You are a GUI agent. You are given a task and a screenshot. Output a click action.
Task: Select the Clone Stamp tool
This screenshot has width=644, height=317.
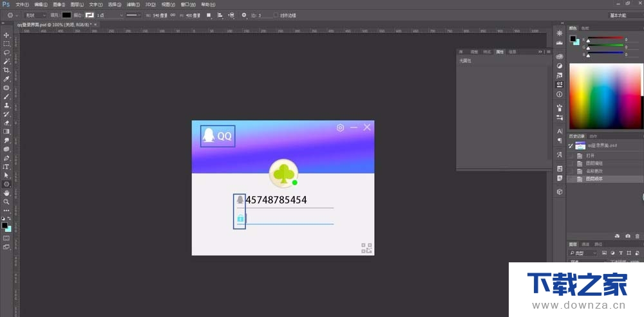(6, 105)
